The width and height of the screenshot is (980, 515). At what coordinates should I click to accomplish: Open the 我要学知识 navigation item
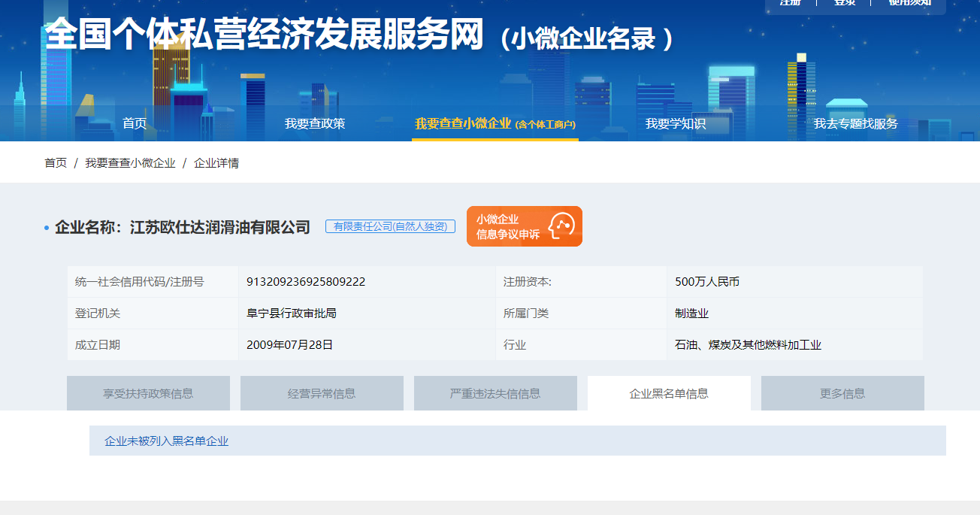pyautogui.click(x=676, y=123)
